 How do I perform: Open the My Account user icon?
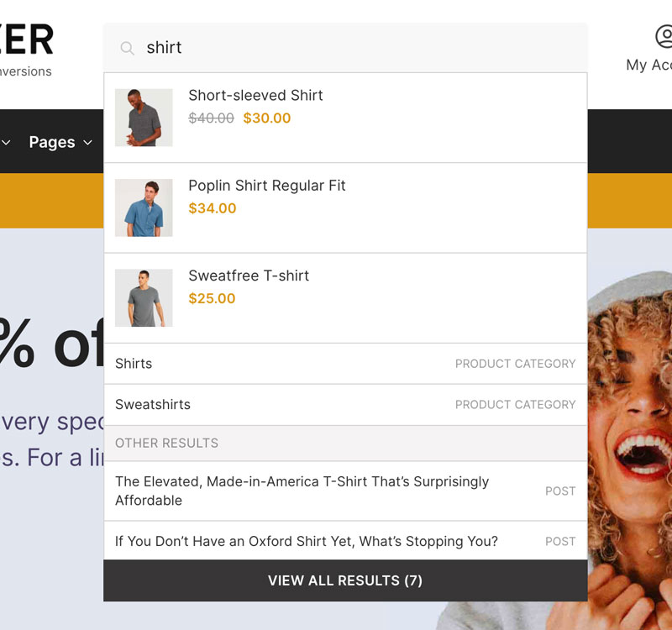pyautogui.click(x=664, y=36)
